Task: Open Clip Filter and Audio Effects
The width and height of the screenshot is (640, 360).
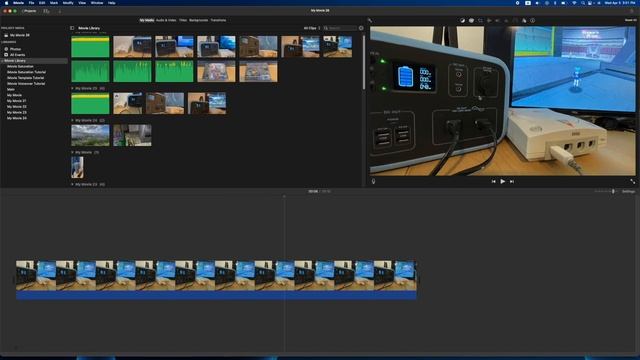Action: coord(524,20)
